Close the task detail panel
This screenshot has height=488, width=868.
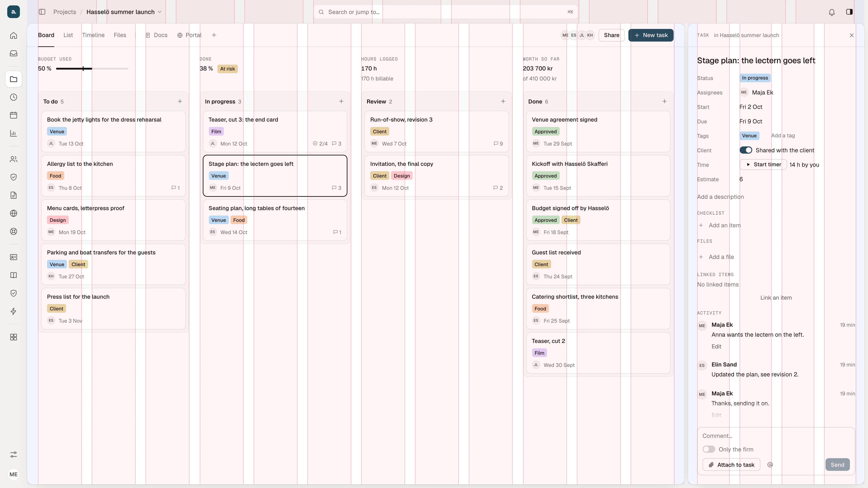(x=851, y=35)
